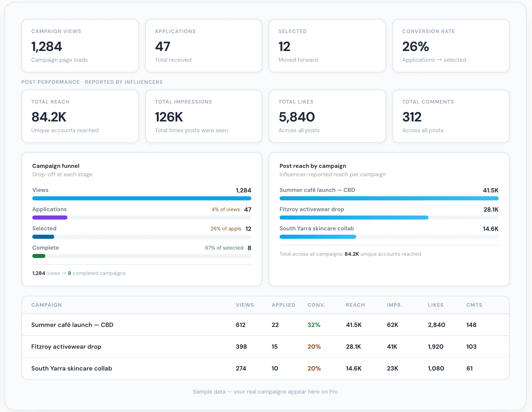The width and height of the screenshot is (532, 412).
Task: Click the 2,840 likes cell
Action: coord(436,325)
